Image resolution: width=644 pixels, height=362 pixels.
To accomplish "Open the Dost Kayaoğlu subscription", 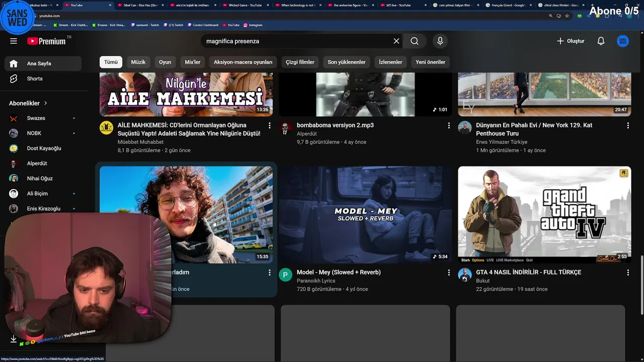I will (x=43, y=148).
